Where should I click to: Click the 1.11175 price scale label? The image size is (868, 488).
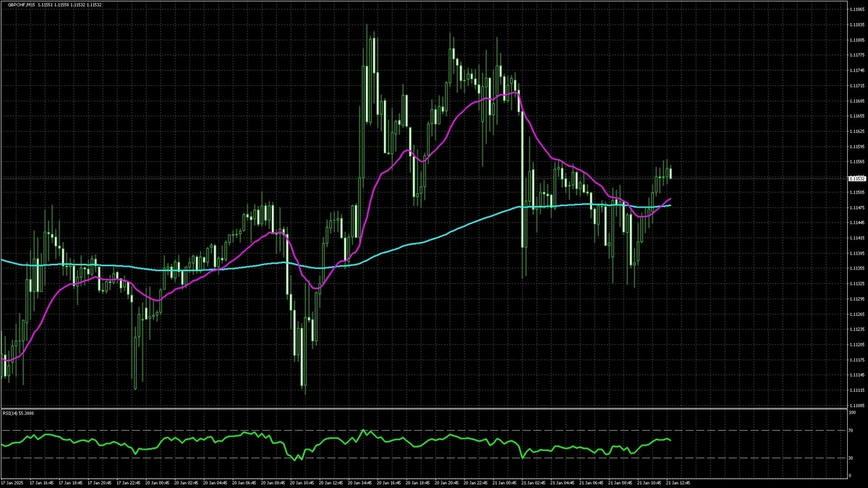coord(856,359)
